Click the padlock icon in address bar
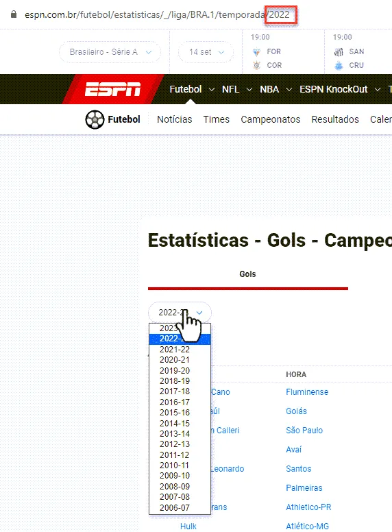 (x=14, y=14)
